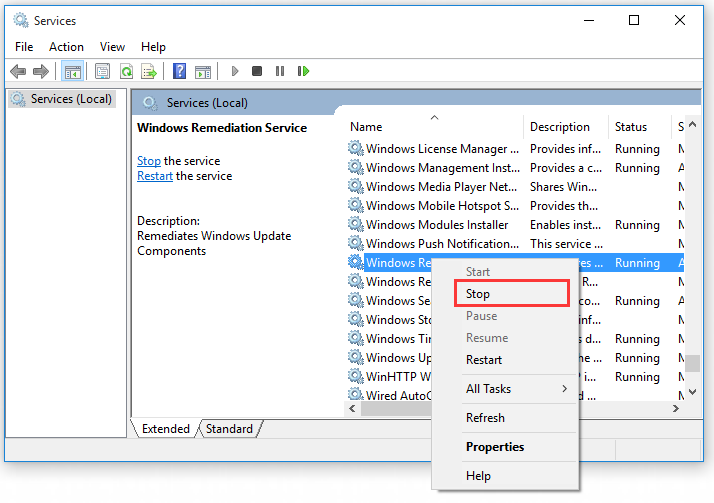
Task: Click the Restart Service toolbar icon
Action: coord(303,71)
